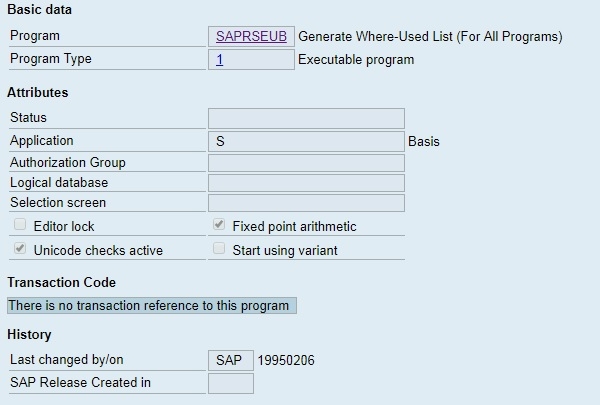Toggle the Editor lock checkbox

point(20,226)
